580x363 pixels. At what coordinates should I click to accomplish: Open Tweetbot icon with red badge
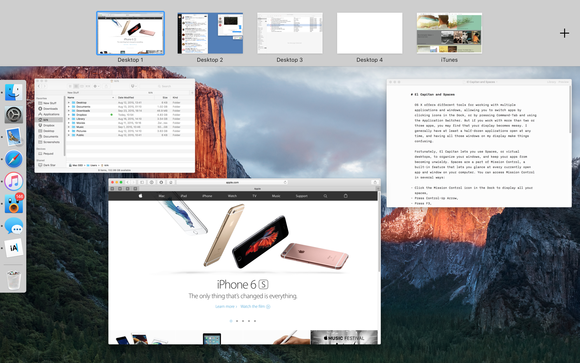(14, 204)
